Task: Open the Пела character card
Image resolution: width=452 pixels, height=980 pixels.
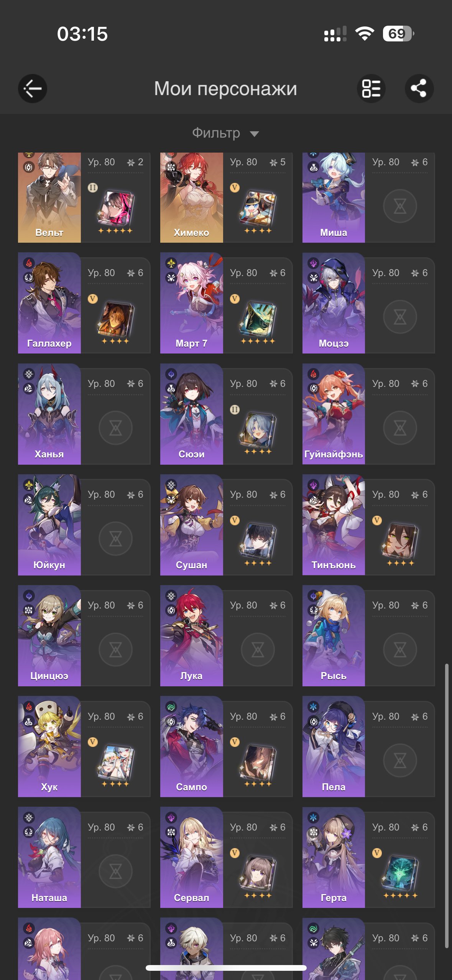Action: 368,747
